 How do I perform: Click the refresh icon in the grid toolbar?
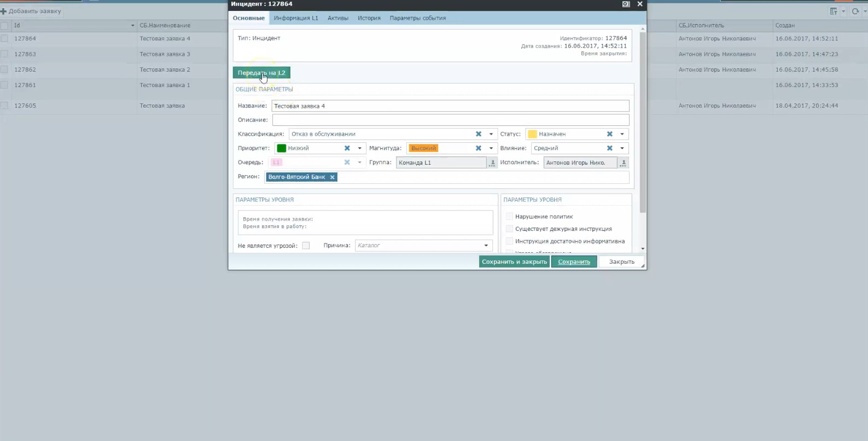click(855, 11)
